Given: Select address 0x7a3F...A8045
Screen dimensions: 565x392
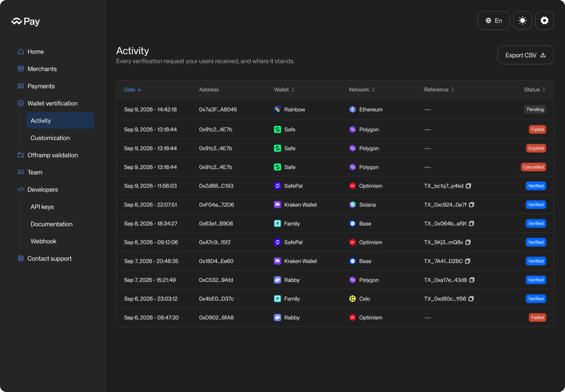Looking at the screenshot, I should (x=218, y=109).
